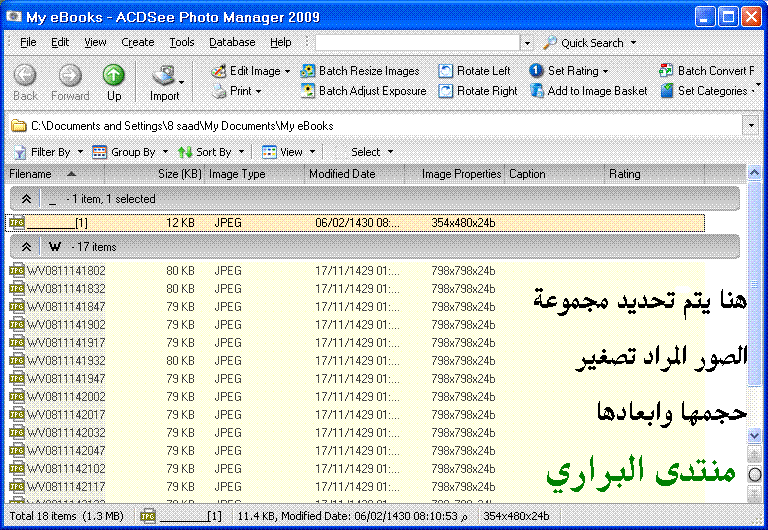Open the Help menu
This screenshot has width=768, height=530.
coord(281,43)
